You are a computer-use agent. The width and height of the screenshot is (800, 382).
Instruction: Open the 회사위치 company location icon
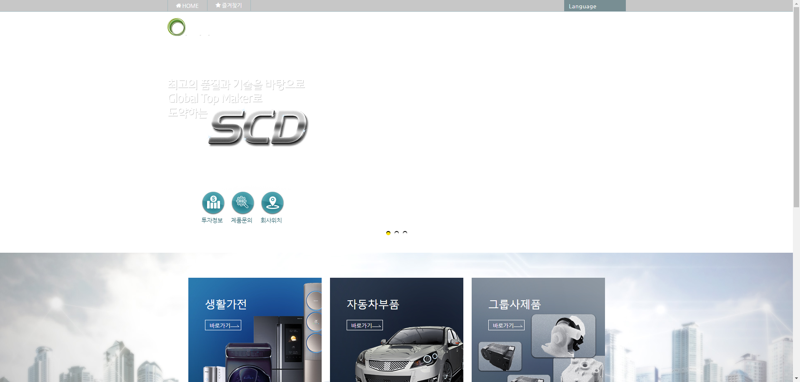pyautogui.click(x=272, y=202)
